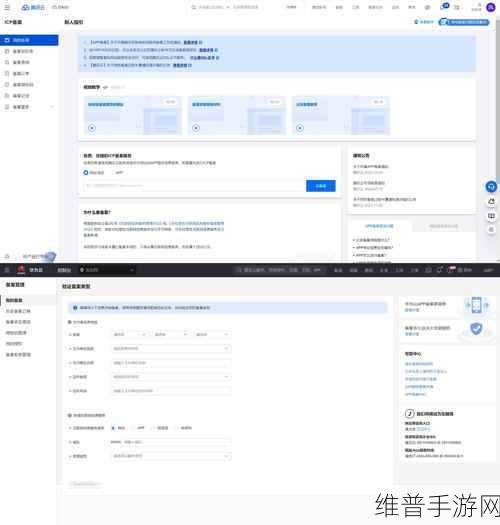Select the selected website radio in Huawei form

(x=113, y=428)
